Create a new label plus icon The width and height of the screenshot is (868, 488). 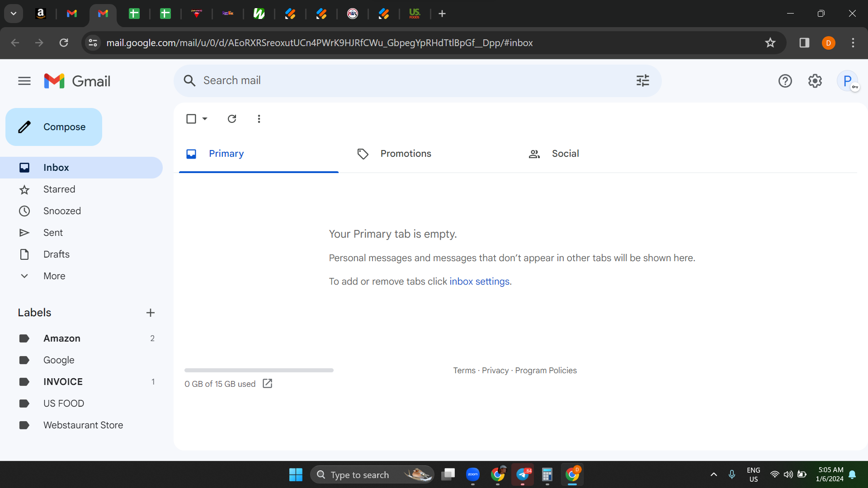[151, 313]
